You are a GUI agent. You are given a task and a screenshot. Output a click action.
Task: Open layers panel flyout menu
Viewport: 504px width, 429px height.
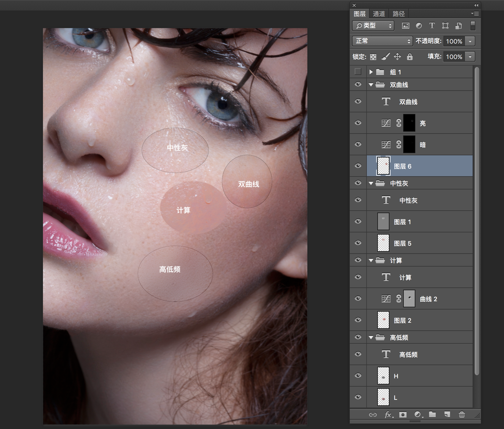point(475,13)
